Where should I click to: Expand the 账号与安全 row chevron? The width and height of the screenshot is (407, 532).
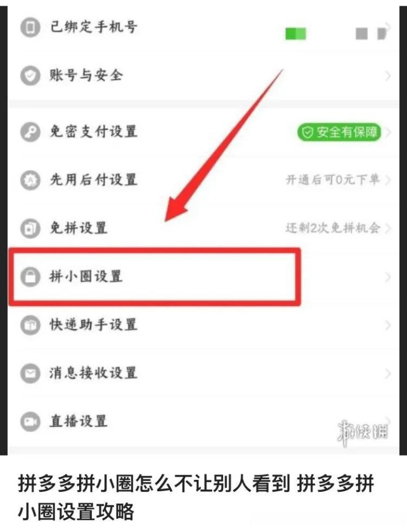click(388, 76)
